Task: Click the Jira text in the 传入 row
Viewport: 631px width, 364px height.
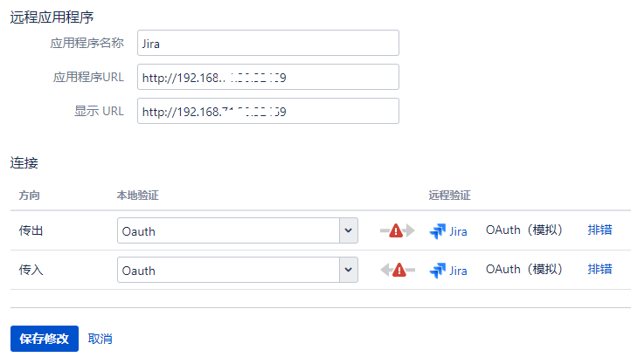Action: point(458,271)
